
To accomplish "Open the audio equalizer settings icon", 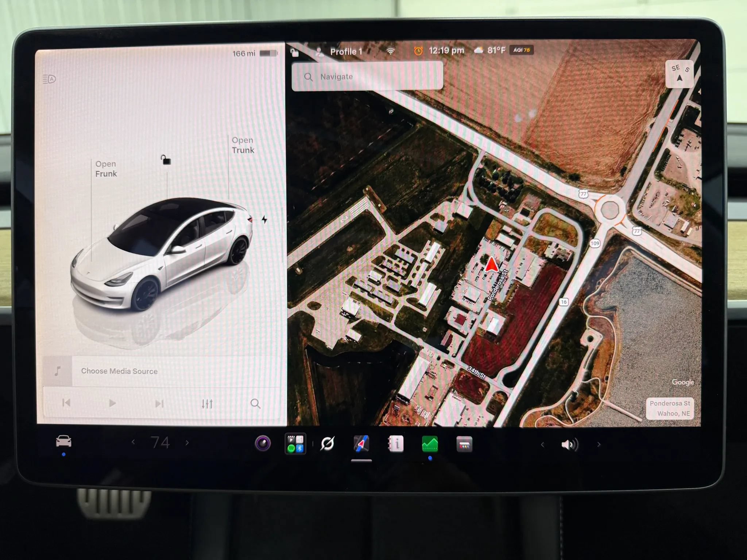I will (207, 404).
